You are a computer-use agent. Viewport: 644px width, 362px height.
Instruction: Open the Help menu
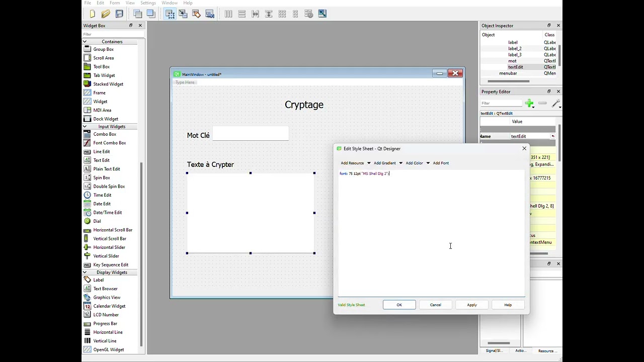coord(188,3)
